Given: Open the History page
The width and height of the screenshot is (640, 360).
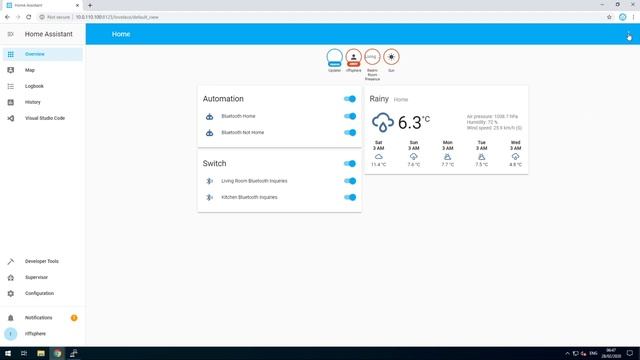Looking at the screenshot, I should [43, 102].
